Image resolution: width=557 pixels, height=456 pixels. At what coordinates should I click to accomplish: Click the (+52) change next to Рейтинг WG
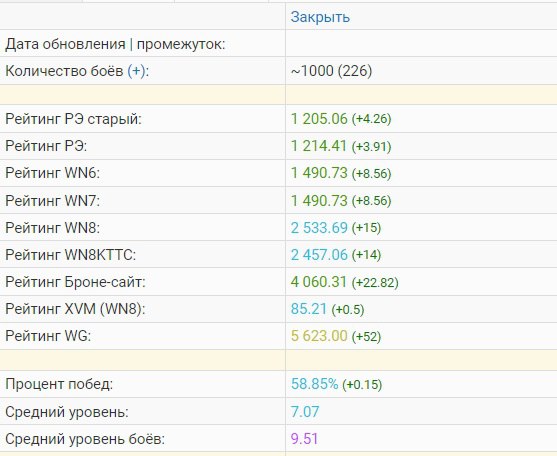[x=366, y=336]
